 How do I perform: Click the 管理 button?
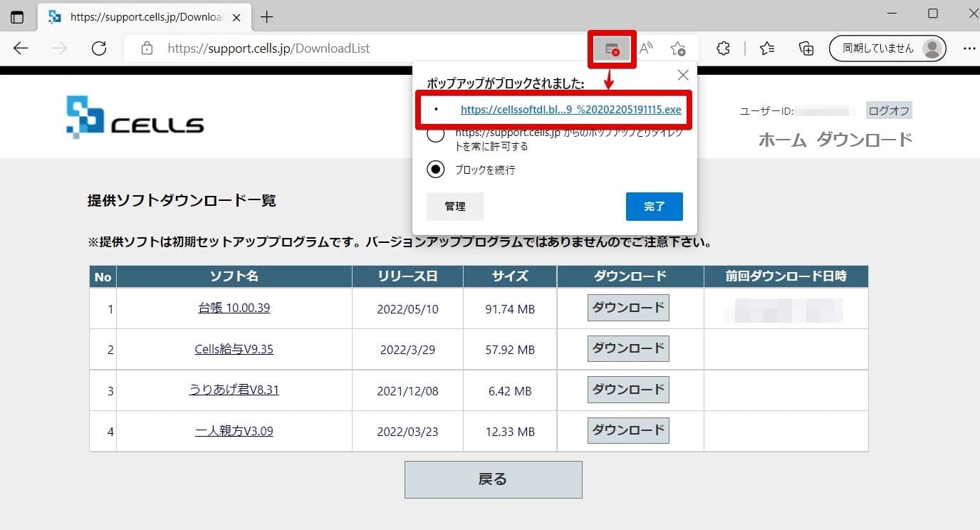click(455, 207)
